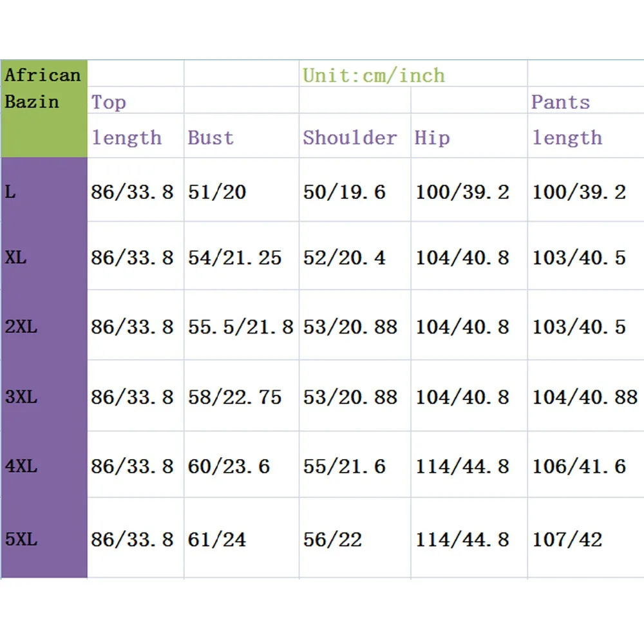Click the 3XL size row label
Image resolution: width=644 pixels, height=644 pixels.
[21, 397]
